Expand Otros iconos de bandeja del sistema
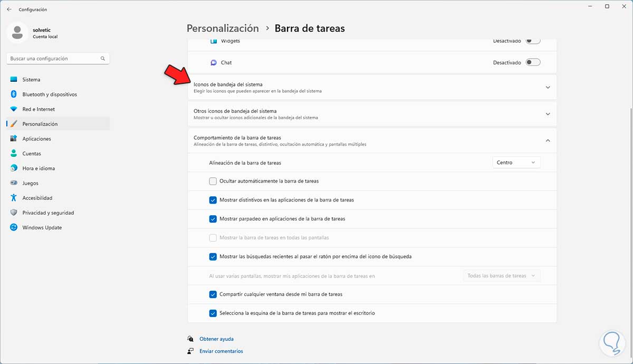 (x=548, y=114)
